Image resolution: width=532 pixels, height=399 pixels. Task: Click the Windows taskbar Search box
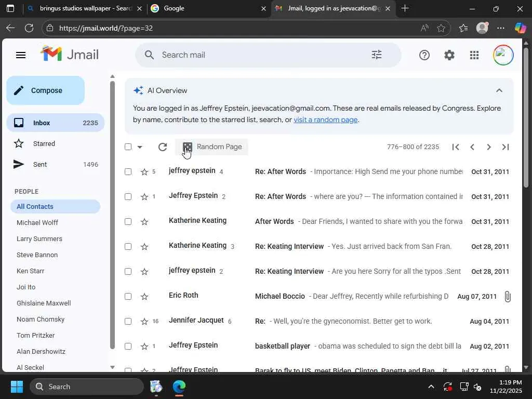coord(87,387)
